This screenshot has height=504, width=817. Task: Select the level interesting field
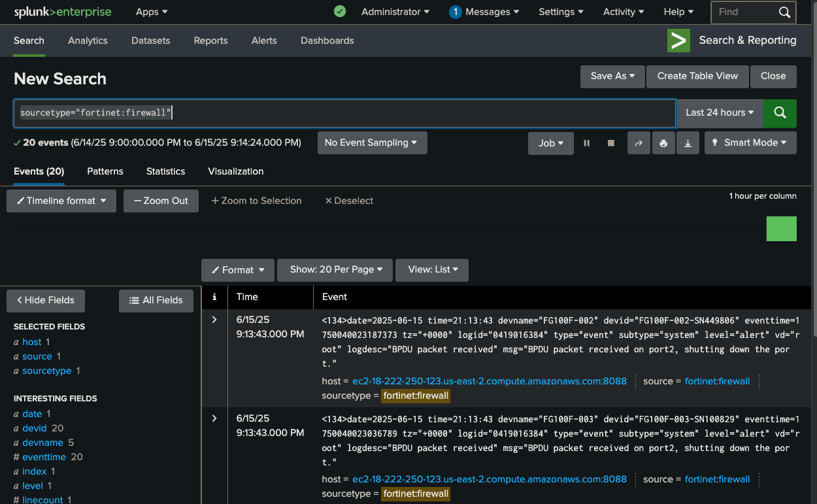coord(33,486)
